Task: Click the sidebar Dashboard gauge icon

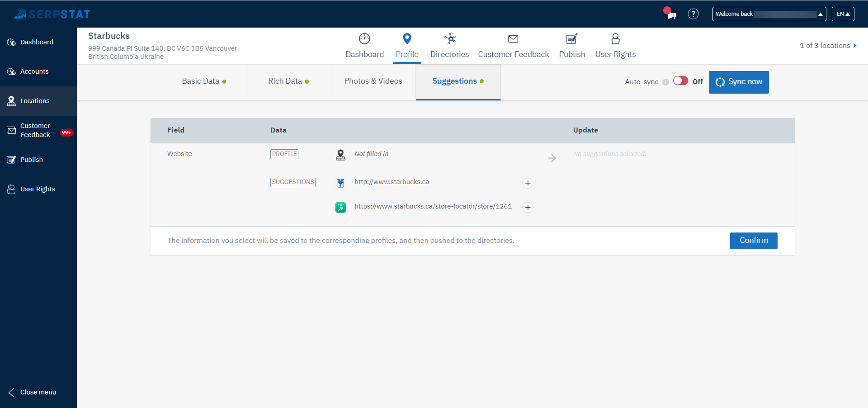Action: [11, 42]
